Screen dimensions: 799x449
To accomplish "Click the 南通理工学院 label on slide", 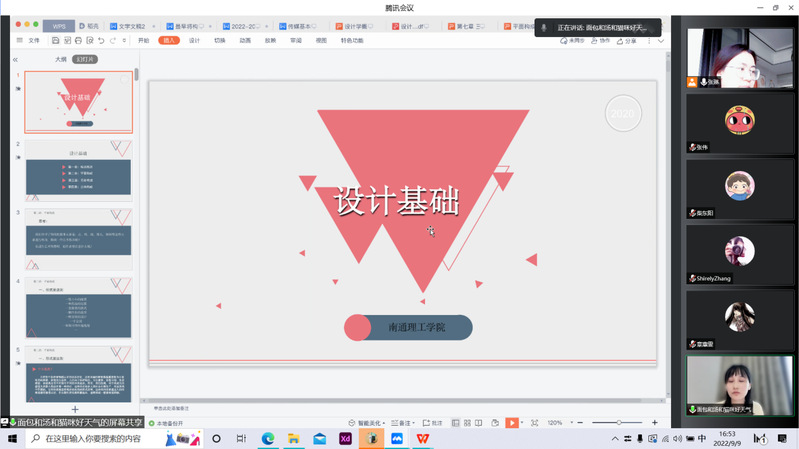I will (x=417, y=327).
